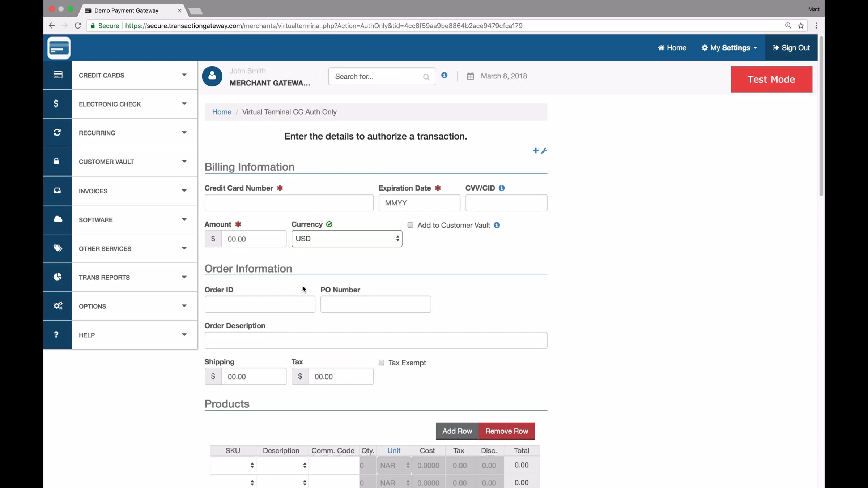This screenshot has width=868, height=488.
Task: Click the CVV/CID info icon
Action: click(x=502, y=188)
